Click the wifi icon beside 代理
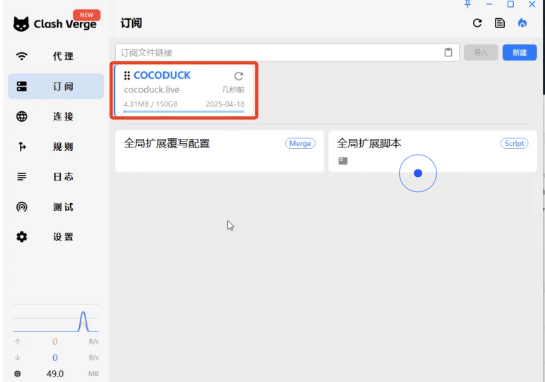This screenshot has height=382, width=545. point(22,56)
